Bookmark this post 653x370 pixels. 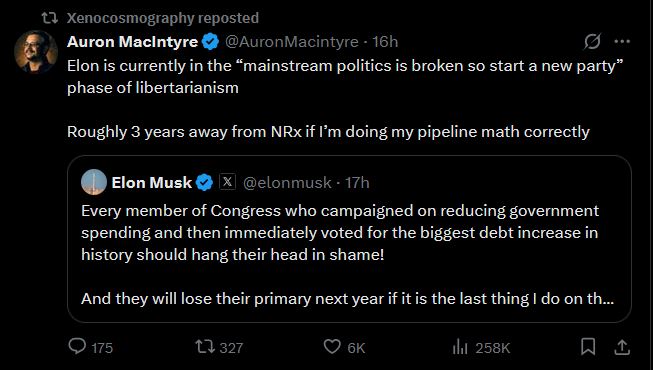pyautogui.click(x=588, y=347)
